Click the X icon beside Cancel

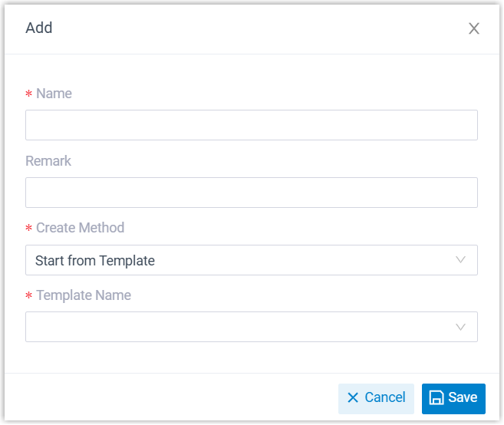click(353, 397)
